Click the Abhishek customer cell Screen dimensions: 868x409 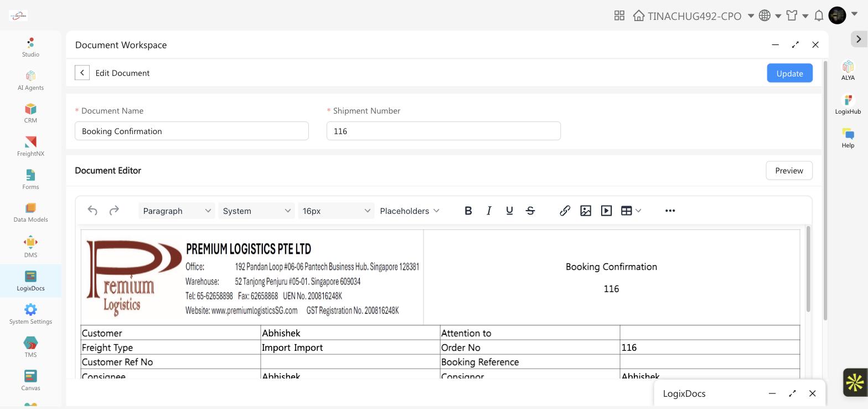tap(350, 333)
